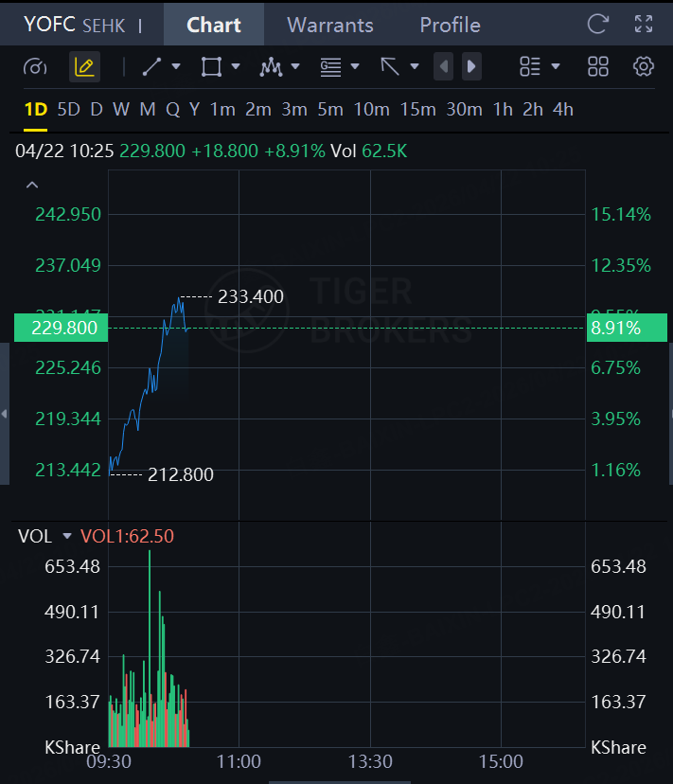Open the VOL indicator dropdown arrow

(66, 537)
